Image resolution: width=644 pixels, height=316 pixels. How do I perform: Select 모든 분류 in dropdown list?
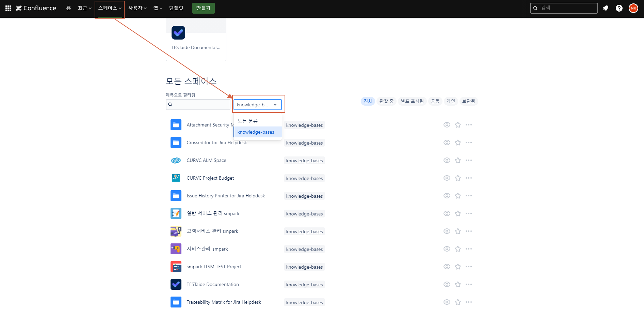coord(258,121)
